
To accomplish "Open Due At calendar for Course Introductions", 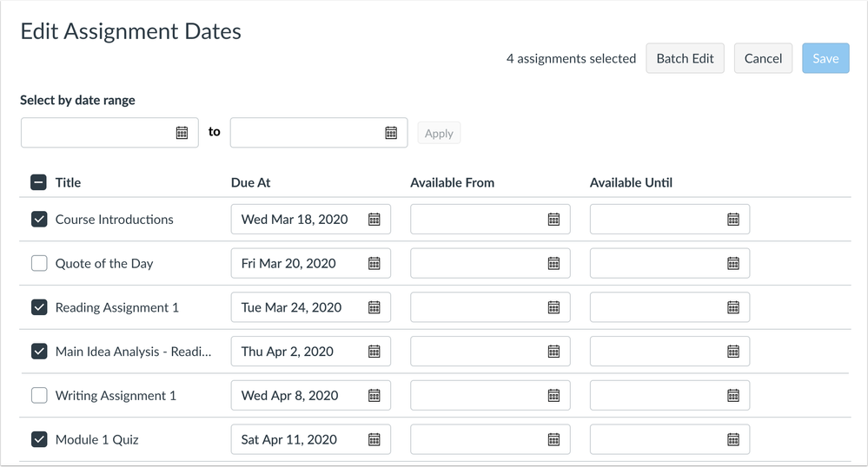I will click(x=374, y=219).
